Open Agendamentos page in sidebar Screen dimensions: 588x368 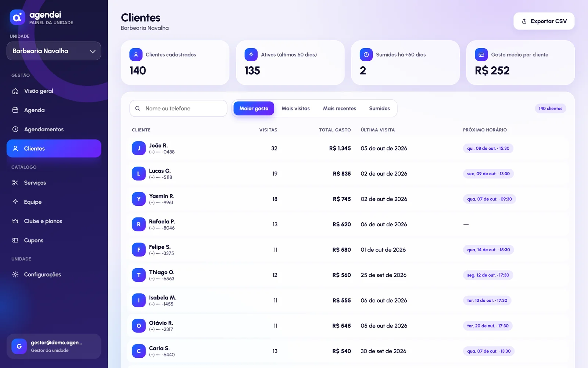tap(54, 129)
